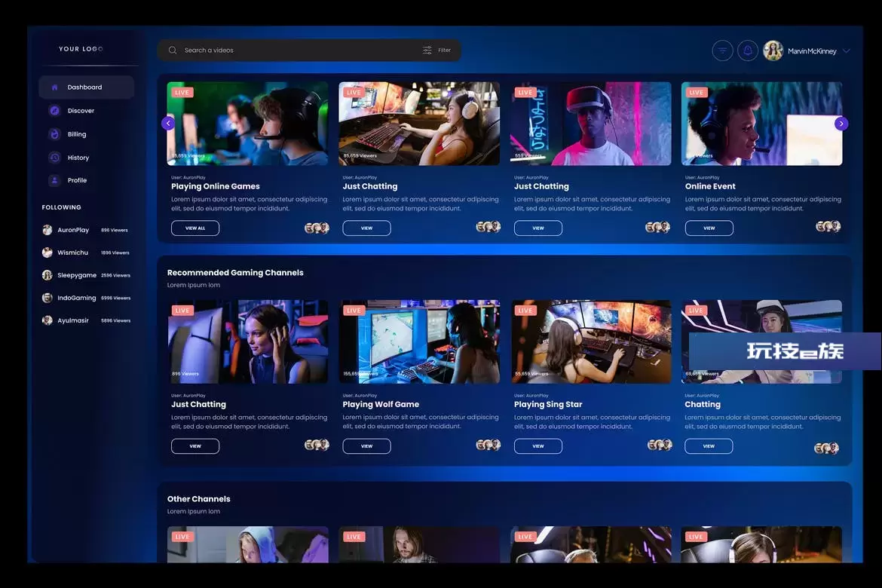Click viewer avatars on Playing Online Games card

tap(317, 228)
